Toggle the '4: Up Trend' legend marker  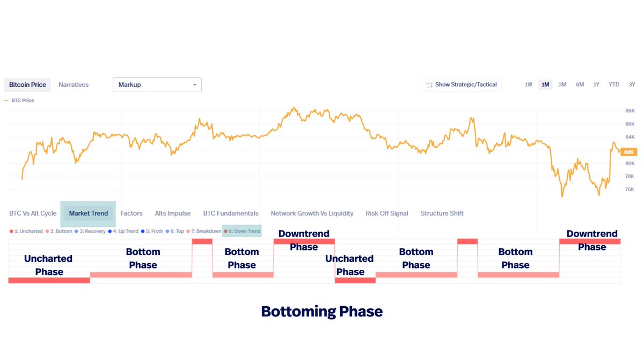[x=110, y=231]
